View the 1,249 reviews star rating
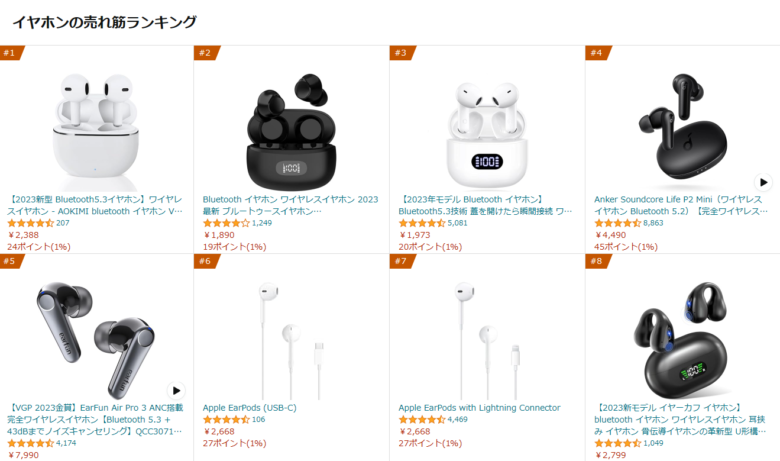 pyautogui.click(x=226, y=223)
